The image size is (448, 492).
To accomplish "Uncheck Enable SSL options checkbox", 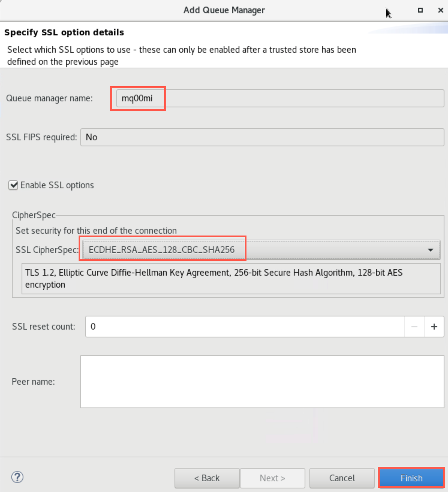I will (13, 185).
